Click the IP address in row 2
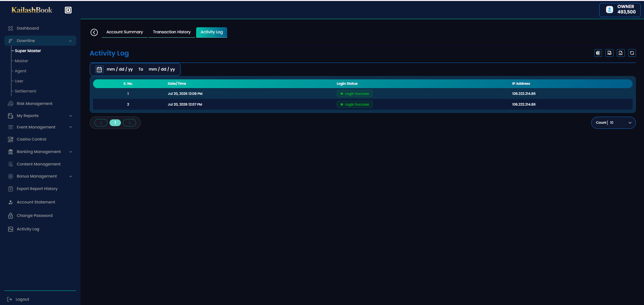This screenshot has width=644, height=305. coord(524,105)
